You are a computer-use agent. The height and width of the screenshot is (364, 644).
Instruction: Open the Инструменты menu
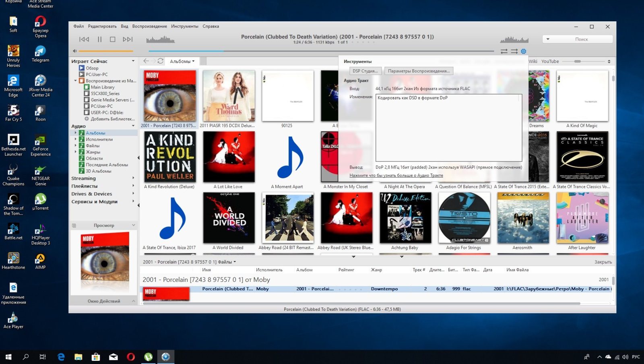pos(184,26)
